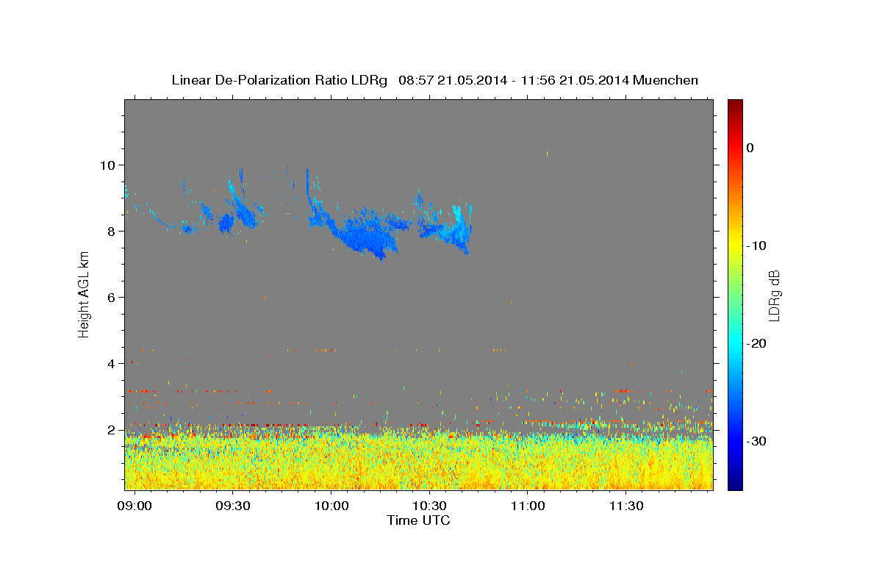Click the dark red top of colorbar

[x=735, y=105]
